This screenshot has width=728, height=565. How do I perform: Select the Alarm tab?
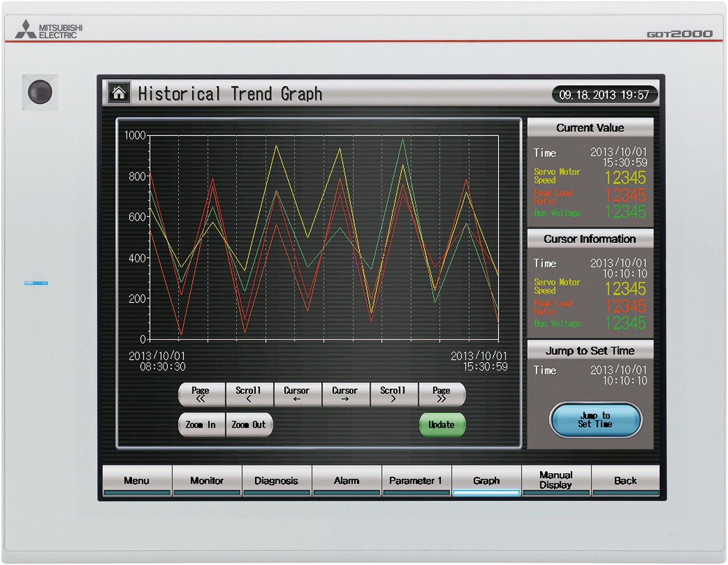tap(347, 481)
